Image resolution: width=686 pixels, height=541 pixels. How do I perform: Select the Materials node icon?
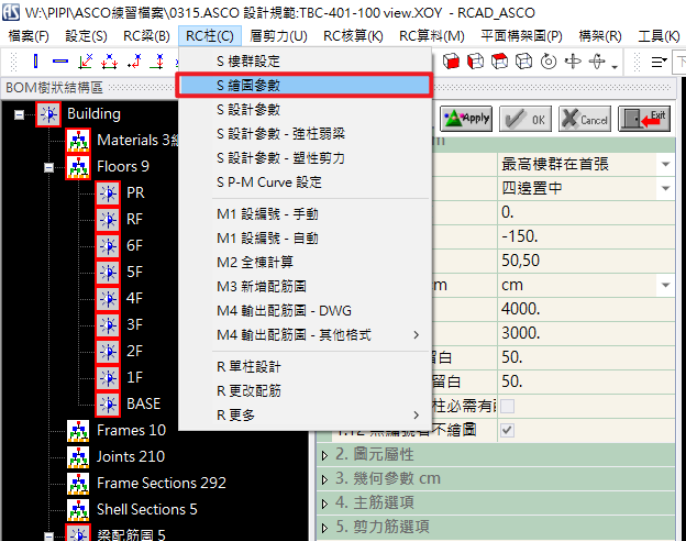tap(78, 140)
